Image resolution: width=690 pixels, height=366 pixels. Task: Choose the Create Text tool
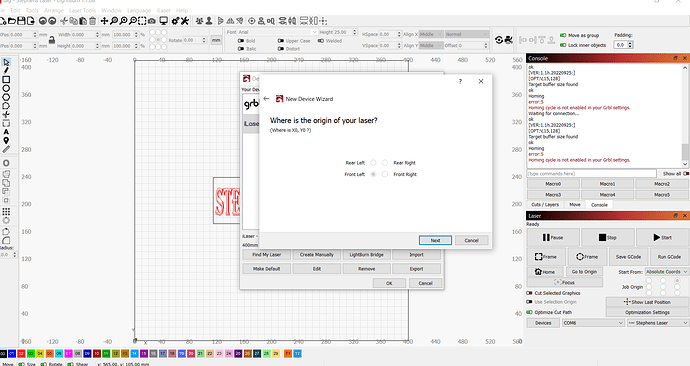click(x=6, y=132)
